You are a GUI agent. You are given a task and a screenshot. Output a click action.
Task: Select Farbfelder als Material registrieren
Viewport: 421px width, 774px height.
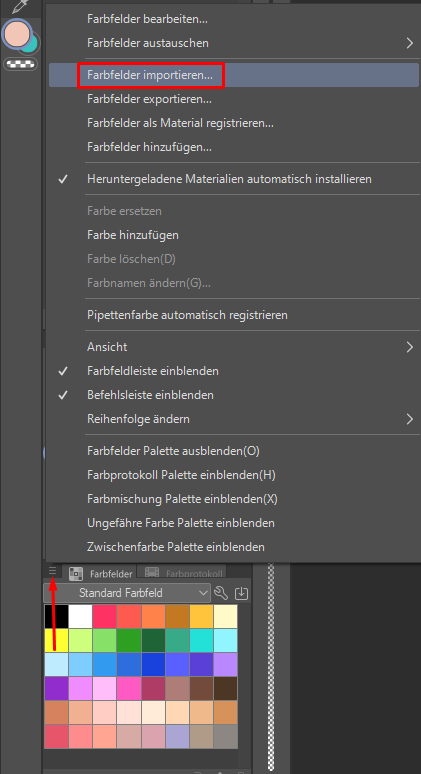(x=234, y=123)
